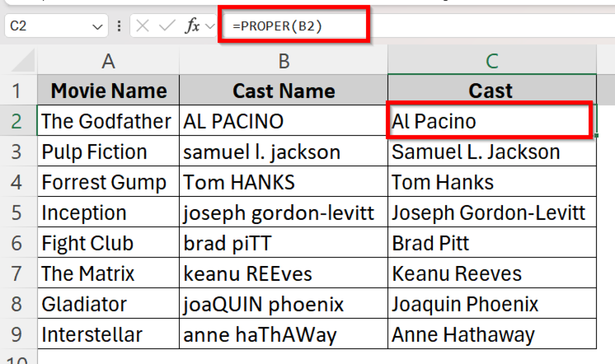This screenshot has height=364, width=615.
Task: Select column C header
Action: 491,61
